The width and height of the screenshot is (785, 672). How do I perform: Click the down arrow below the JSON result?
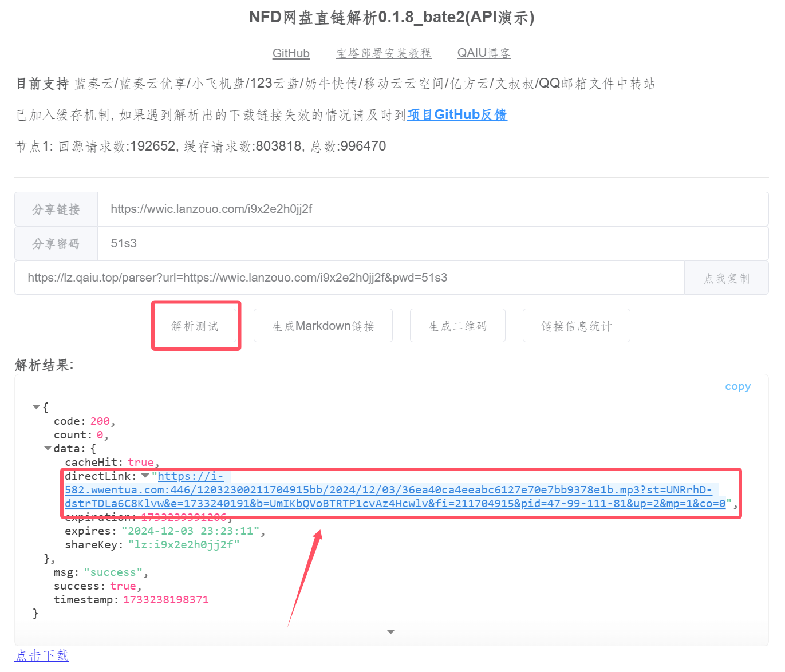pos(390,631)
